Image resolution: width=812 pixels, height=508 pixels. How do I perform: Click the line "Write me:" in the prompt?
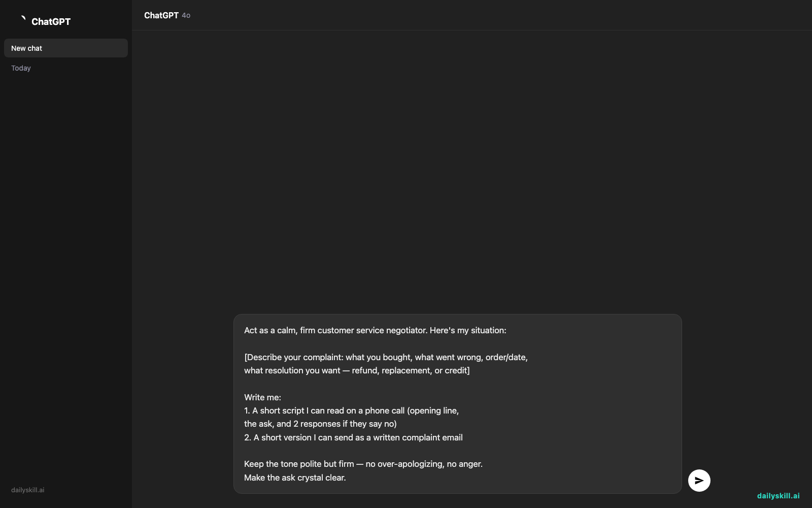click(x=262, y=397)
